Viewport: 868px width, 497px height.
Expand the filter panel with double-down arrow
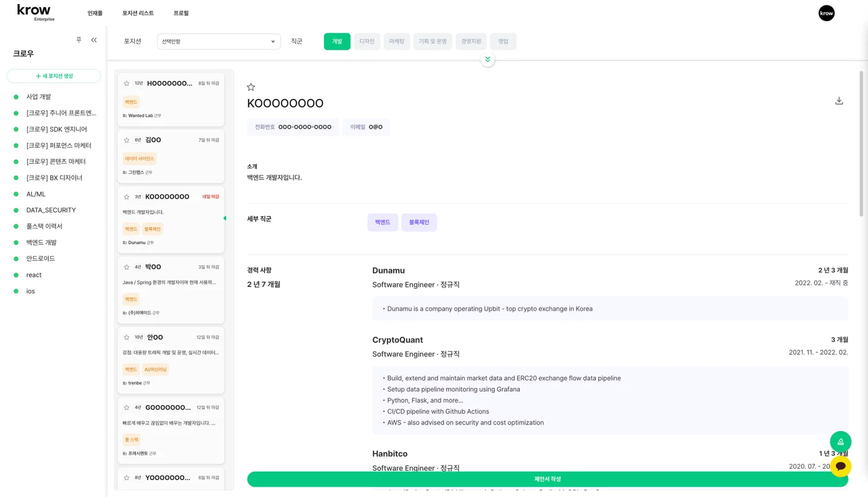tap(488, 59)
